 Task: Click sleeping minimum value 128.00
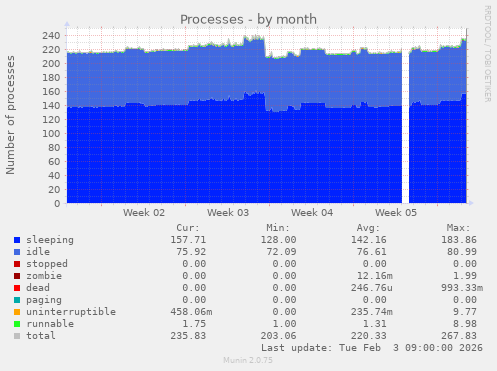click(278, 240)
